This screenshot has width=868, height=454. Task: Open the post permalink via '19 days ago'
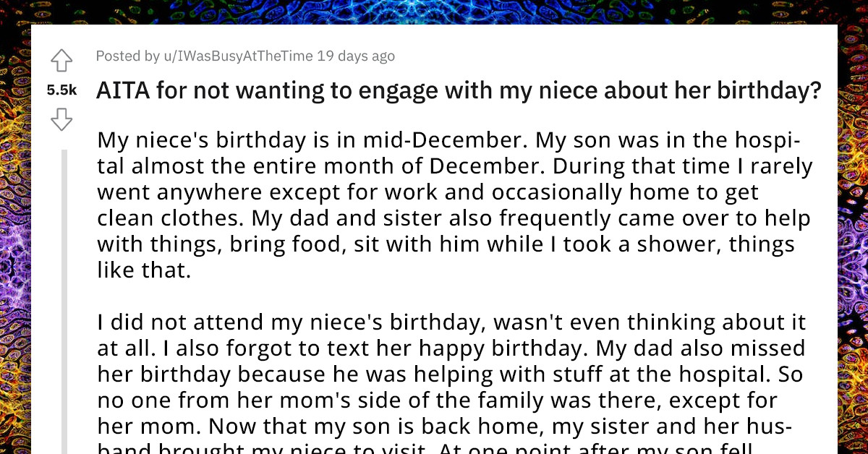tap(357, 56)
